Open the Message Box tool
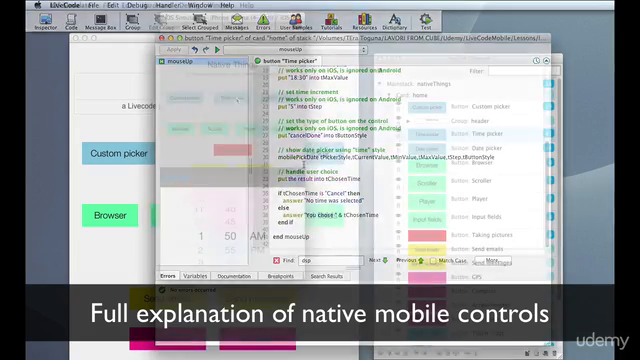This screenshot has width=640, height=360. point(100,22)
